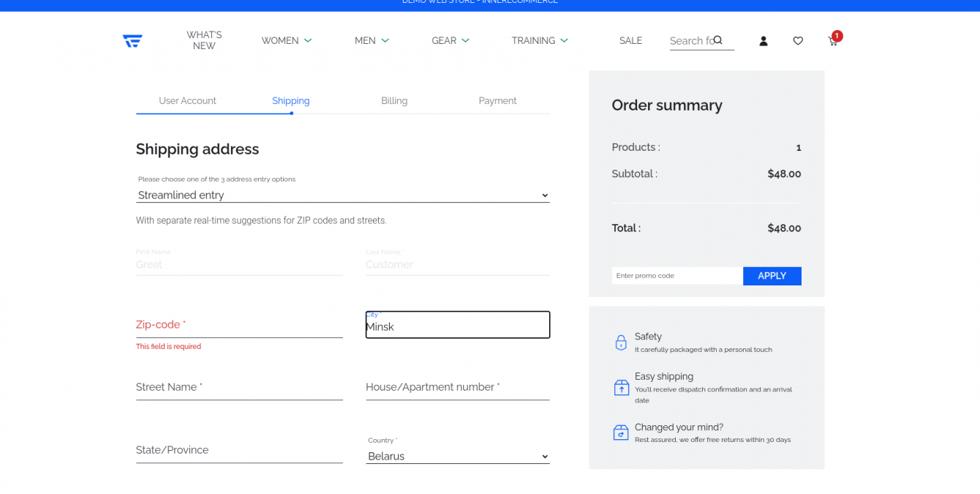
Task: Click the House/Apartment number field
Action: (458, 387)
